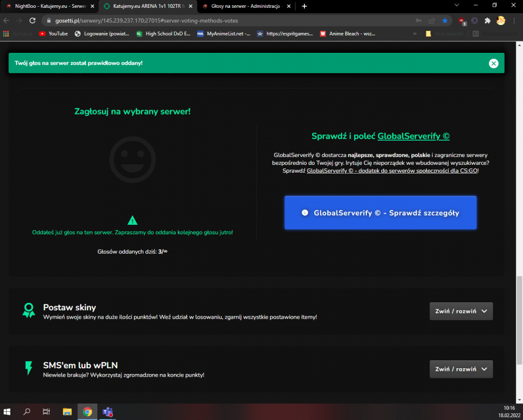Open Windows taskbar search

27,412
